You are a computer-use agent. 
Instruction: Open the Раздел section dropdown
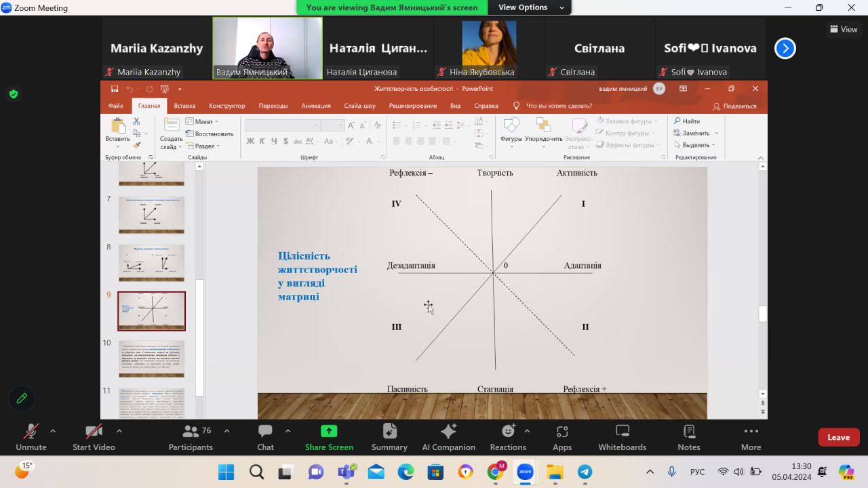tap(202, 146)
